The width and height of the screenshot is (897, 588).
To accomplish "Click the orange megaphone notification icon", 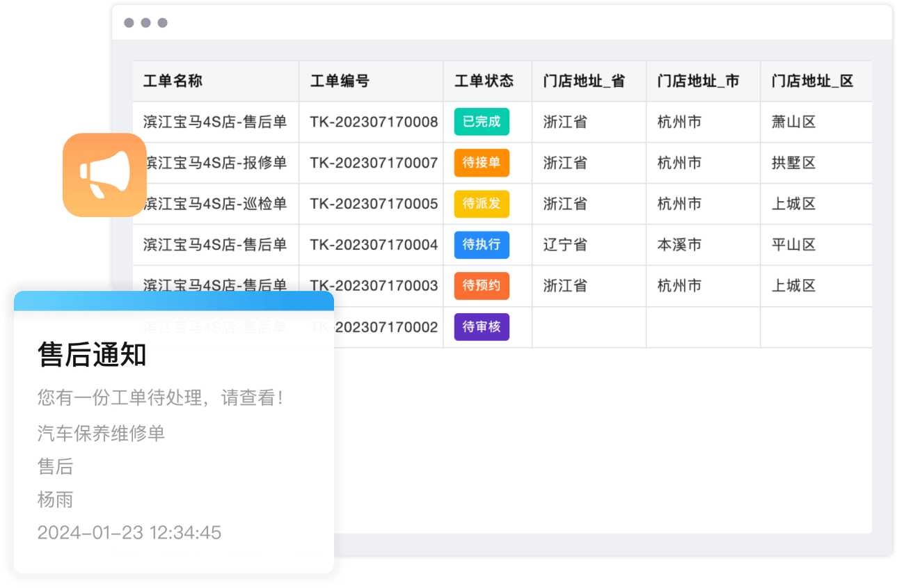I will coord(104,175).
